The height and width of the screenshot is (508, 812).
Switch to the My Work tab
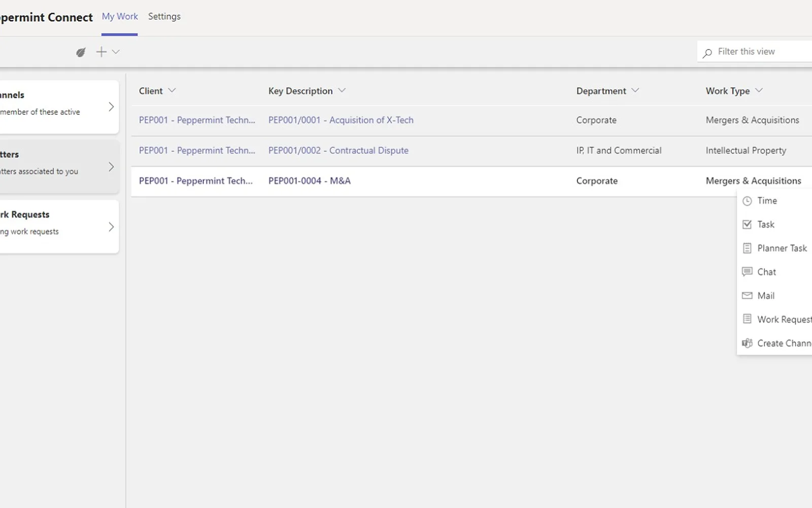point(120,16)
